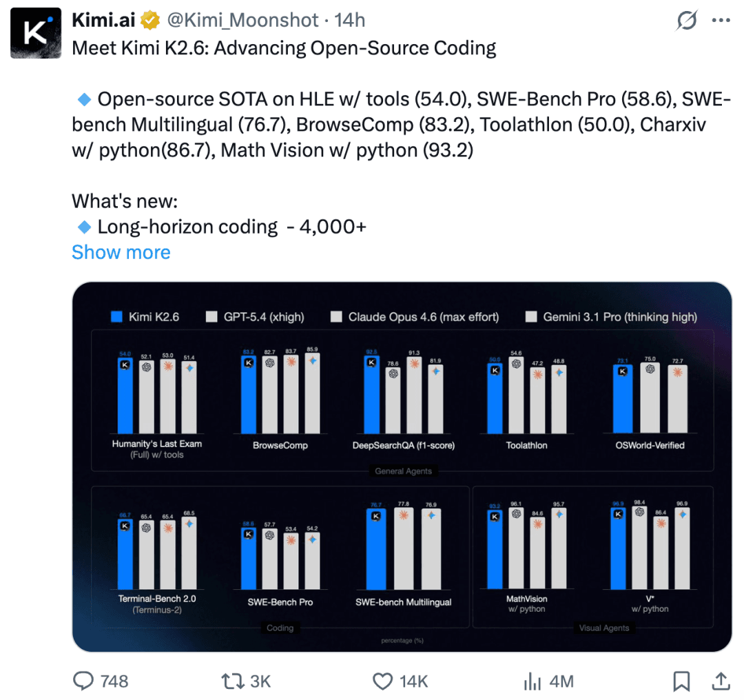Toggle like off by clicking the heart
This screenshot has height=700, width=744.
coord(383,681)
